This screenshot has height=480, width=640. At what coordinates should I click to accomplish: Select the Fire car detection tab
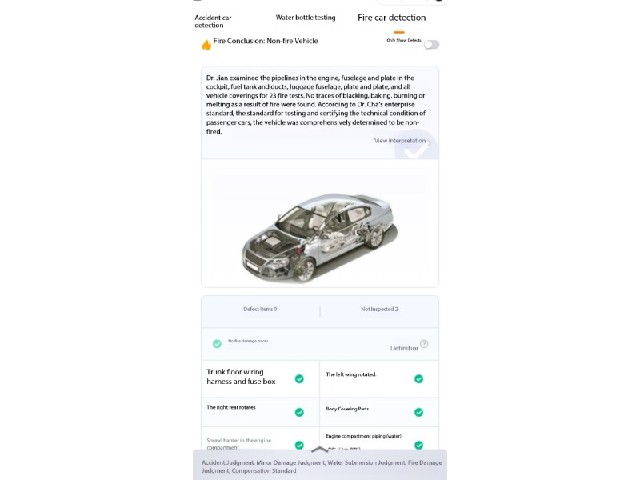click(391, 18)
